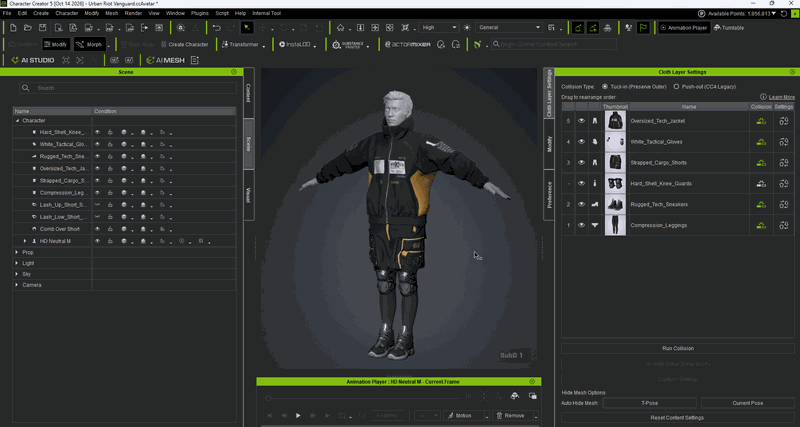This screenshot has height=427, width=800.
Task: Toggle visibility eye of Rugged_Tech_Sneakers layer
Action: click(581, 204)
